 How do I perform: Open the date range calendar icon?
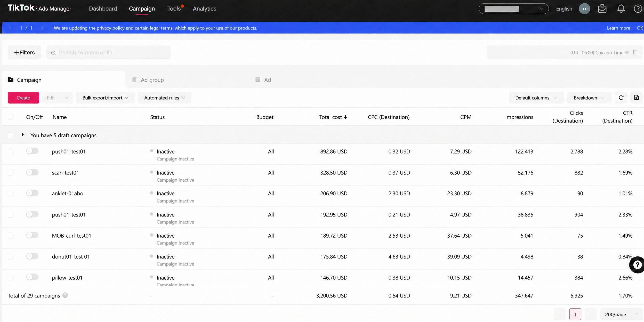[636, 52]
